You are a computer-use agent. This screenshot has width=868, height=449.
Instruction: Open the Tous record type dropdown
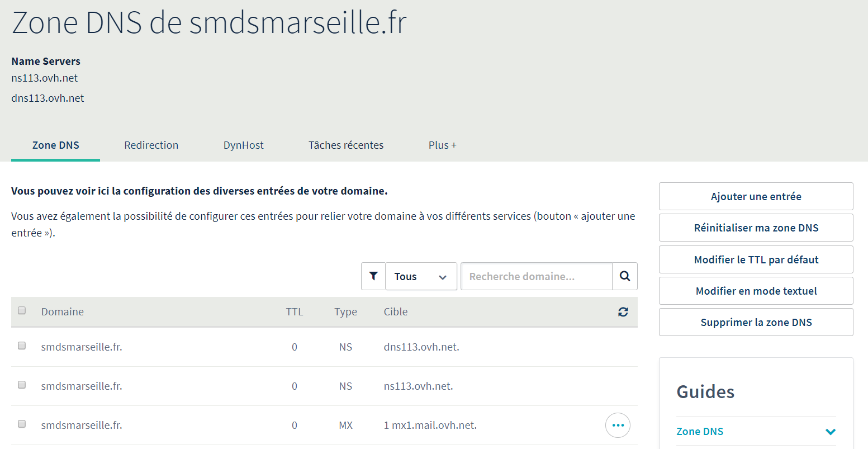[x=421, y=276]
